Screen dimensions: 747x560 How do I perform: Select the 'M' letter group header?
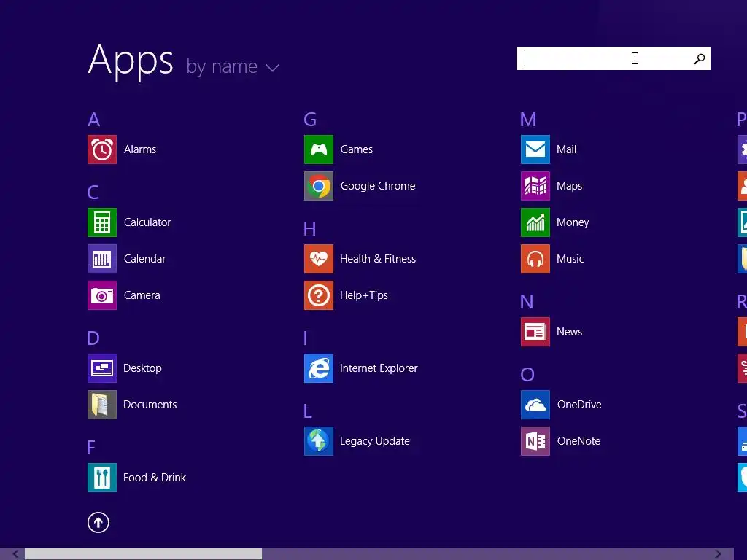click(528, 120)
